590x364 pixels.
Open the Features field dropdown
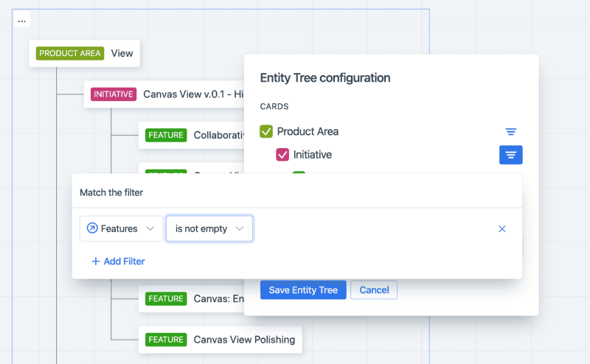click(x=121, y=228)
